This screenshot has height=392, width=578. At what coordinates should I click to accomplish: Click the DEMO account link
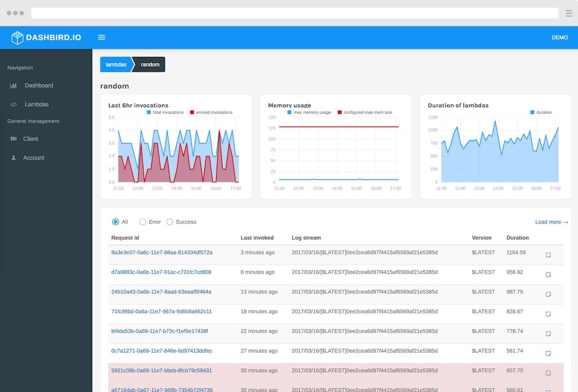point(559,38)
